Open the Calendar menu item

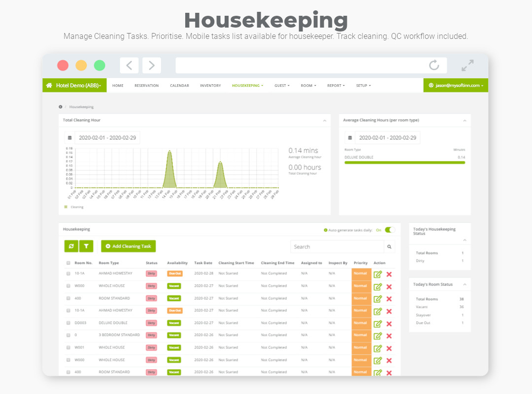pos(179,86)
